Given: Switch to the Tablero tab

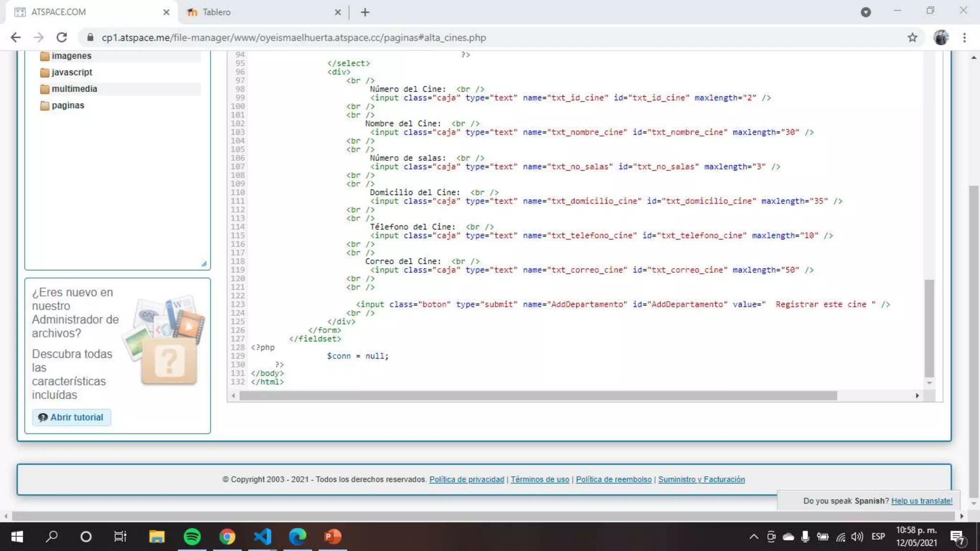Looking at the screenshot, I should (216, 12).
